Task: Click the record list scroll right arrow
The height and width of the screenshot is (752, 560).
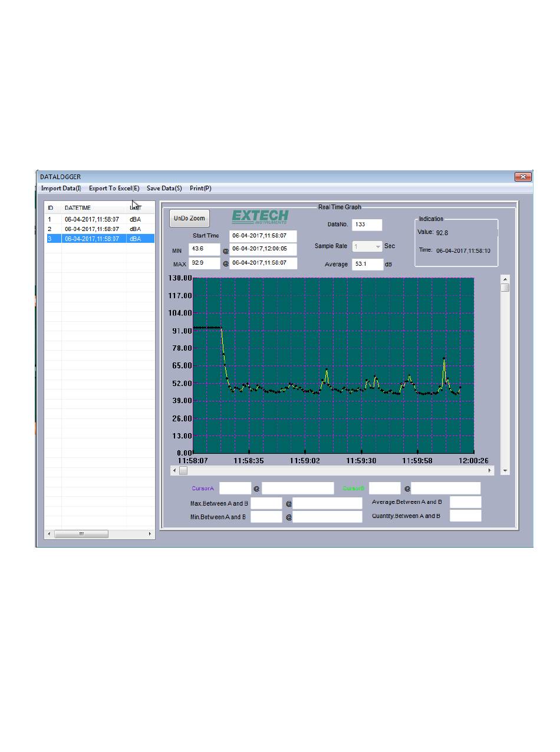Action: tap(150, 534)
